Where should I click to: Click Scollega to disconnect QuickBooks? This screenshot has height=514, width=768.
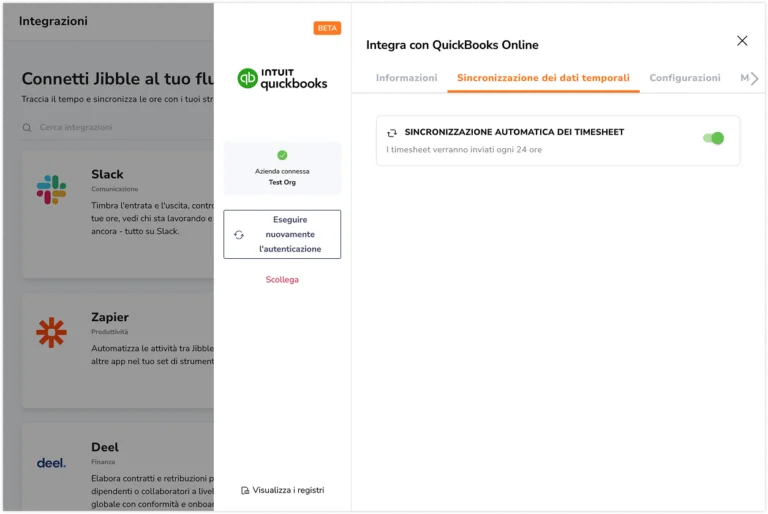pyautogui.click(x=282, y=279)
